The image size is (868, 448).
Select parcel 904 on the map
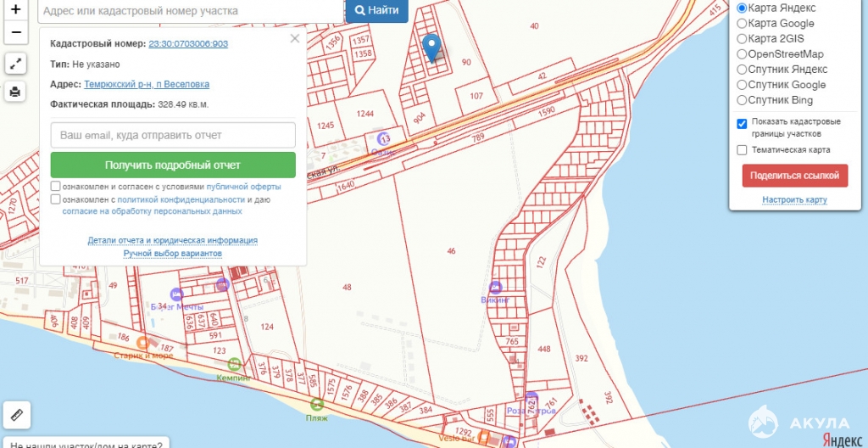[420, 118]
